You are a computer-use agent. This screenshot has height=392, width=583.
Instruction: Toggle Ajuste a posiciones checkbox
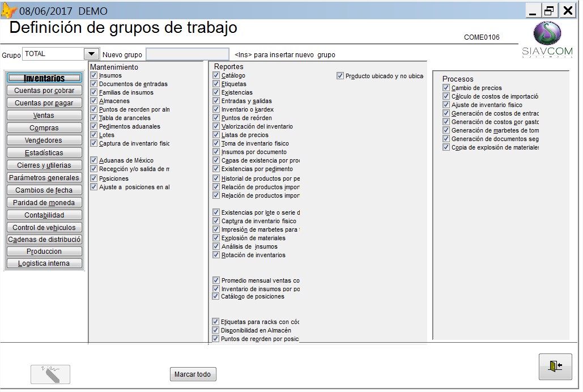click(x=93, y=187)
